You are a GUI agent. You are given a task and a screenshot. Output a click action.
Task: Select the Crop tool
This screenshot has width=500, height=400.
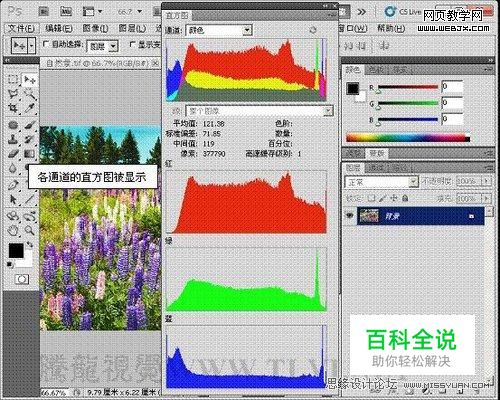tap(13, 108)
